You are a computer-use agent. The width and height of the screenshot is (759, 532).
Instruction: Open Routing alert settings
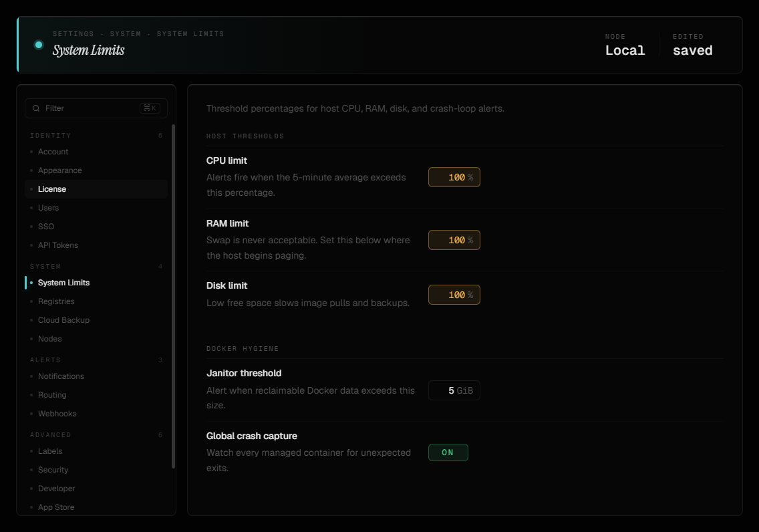pos(96,395)
